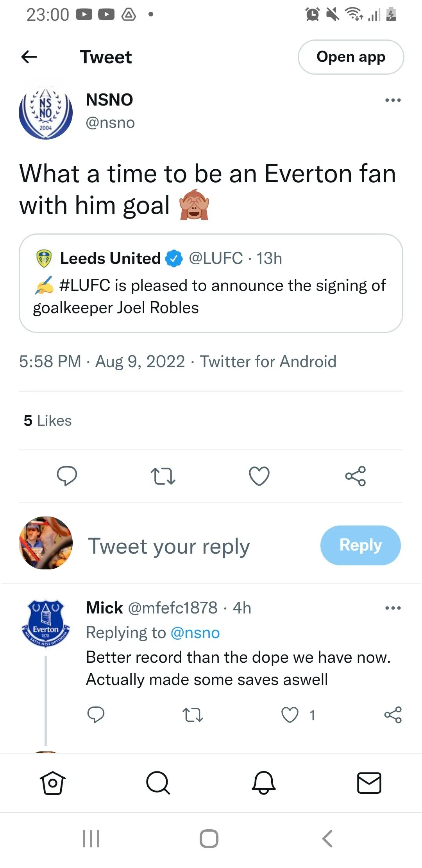Open the quoted Leeds United tweet
Screen dimensions: 422x868
click(x=211, y=283)
